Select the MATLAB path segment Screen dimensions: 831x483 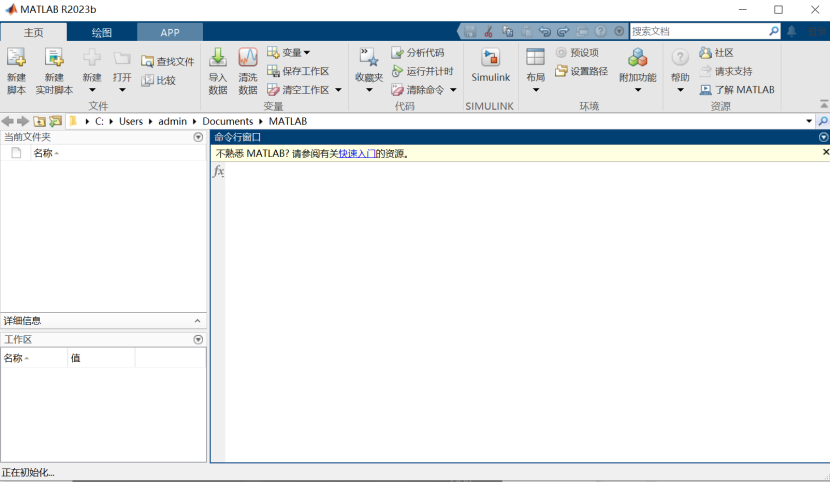[x=288, y=121]
